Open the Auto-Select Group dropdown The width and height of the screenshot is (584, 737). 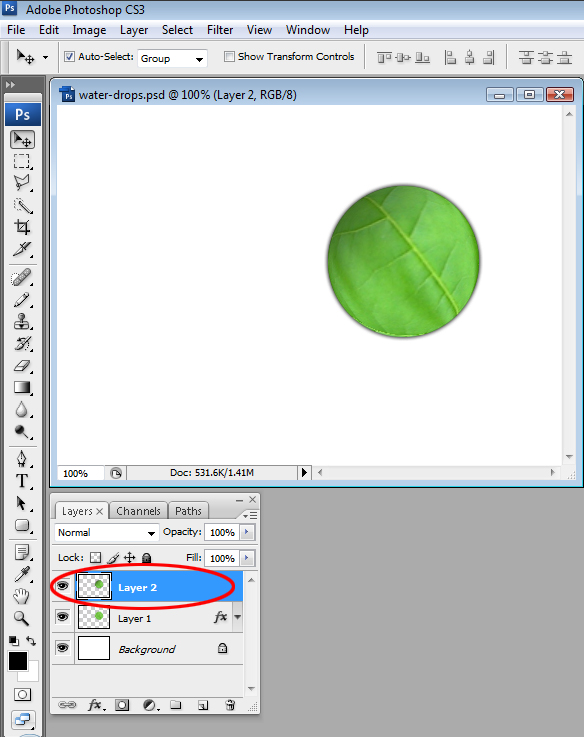[172, 59]
